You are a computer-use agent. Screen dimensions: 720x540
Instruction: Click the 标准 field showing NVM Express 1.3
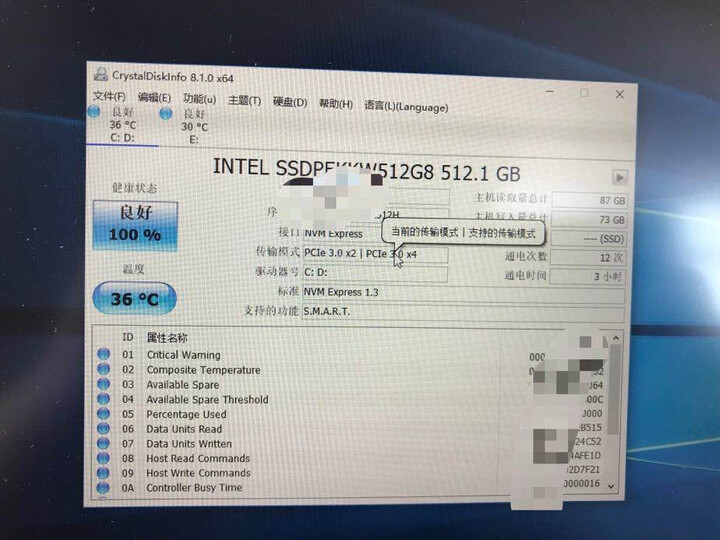[x=463, y=294]
